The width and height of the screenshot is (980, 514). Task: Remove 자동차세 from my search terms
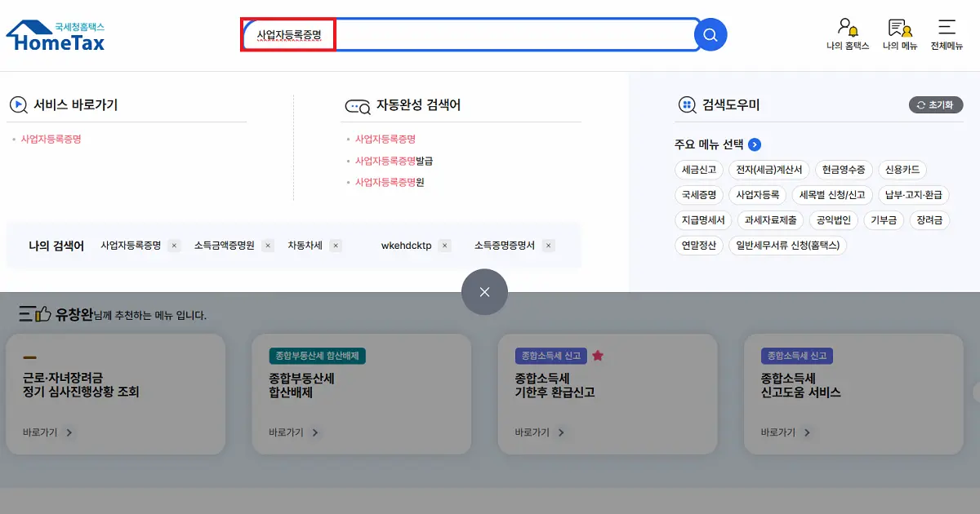(x=336, y=246)
